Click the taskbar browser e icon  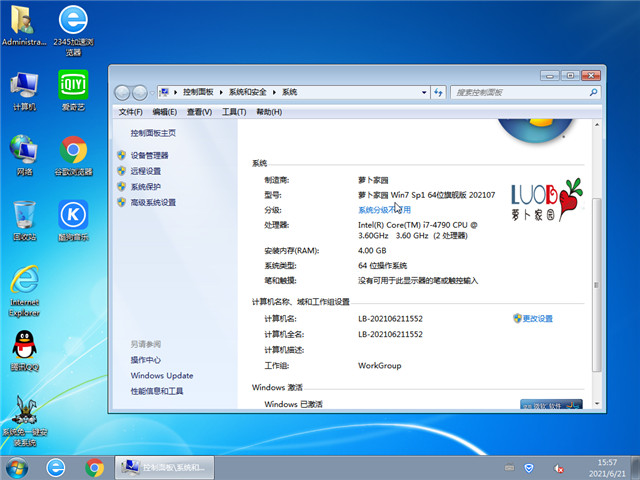point(56,468)
